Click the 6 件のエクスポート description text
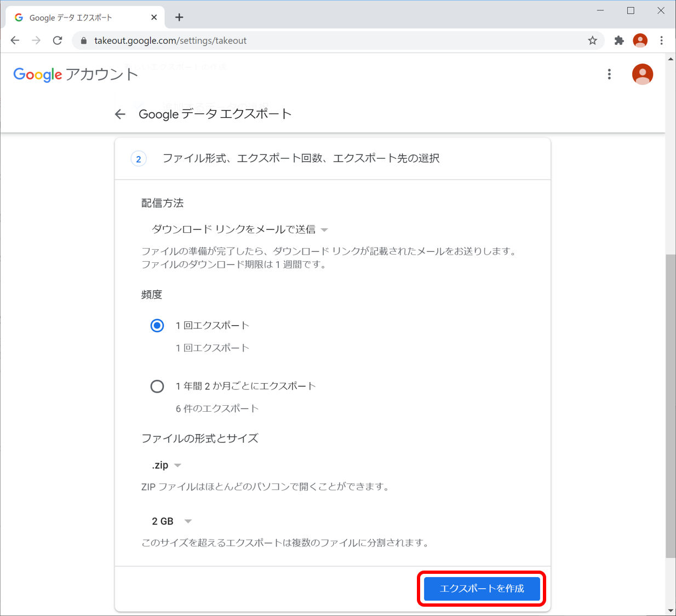 [217, 408]
